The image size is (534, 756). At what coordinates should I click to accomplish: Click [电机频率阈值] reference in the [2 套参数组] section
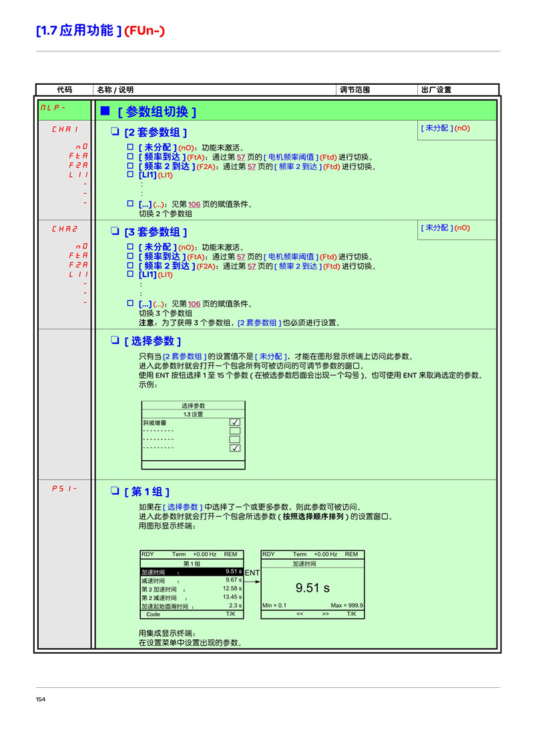click(x=291, y=157)
